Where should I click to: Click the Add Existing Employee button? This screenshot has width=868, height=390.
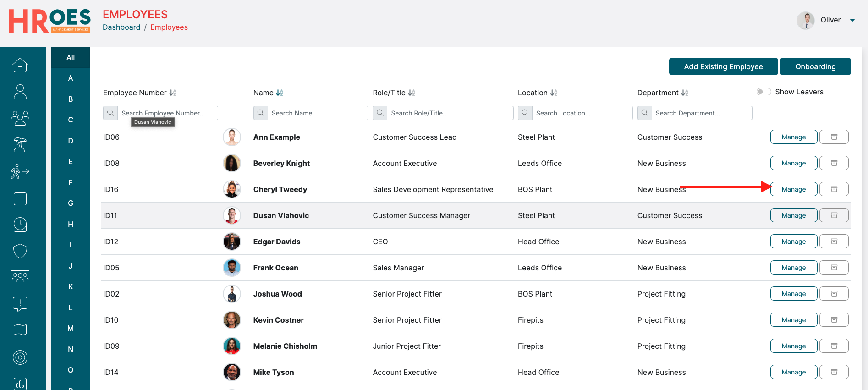click(x=723, y=66)
